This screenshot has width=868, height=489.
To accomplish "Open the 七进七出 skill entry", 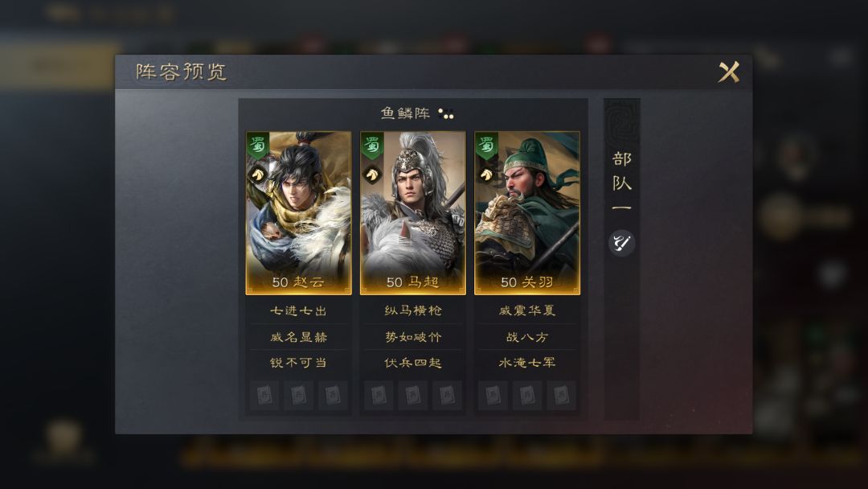I will (298, 310).
